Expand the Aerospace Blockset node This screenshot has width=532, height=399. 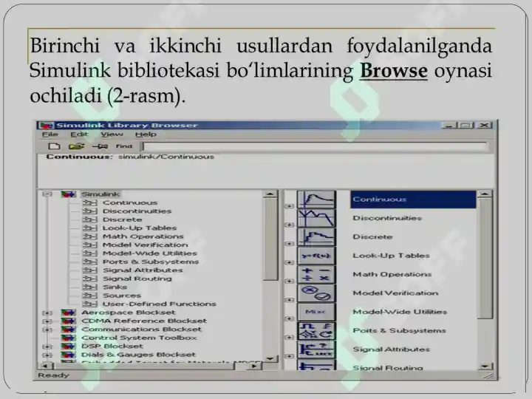(x=47, y=313)
